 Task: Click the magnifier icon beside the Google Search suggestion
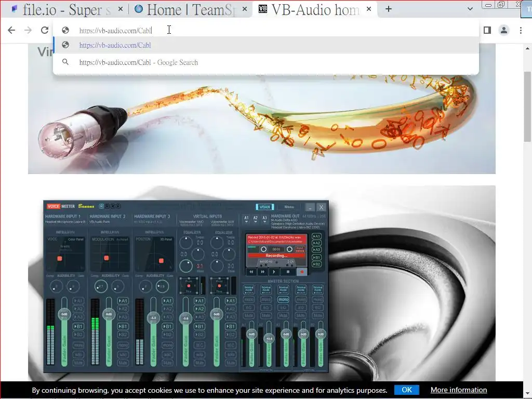[x=65, y=62]
